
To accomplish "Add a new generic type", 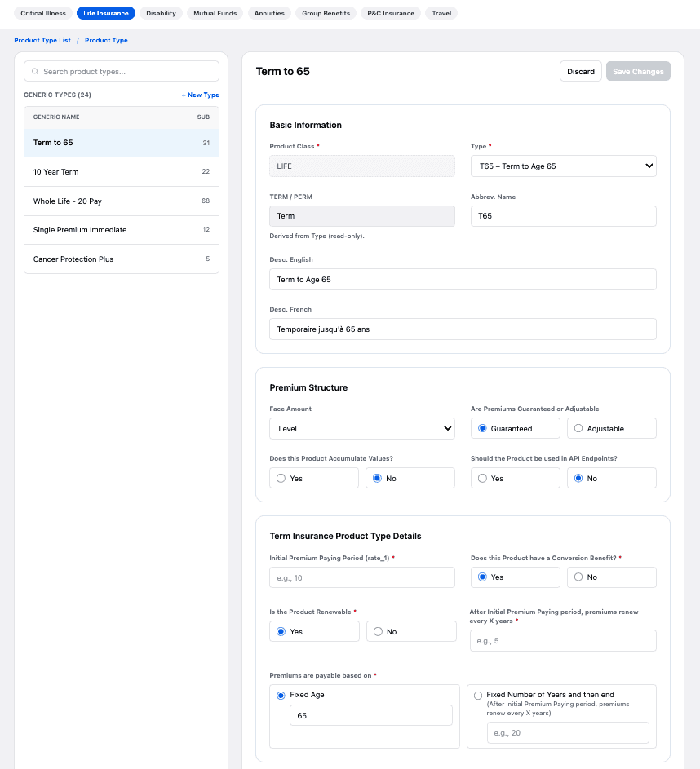I will pyautogui.click(x=200, y=95).
